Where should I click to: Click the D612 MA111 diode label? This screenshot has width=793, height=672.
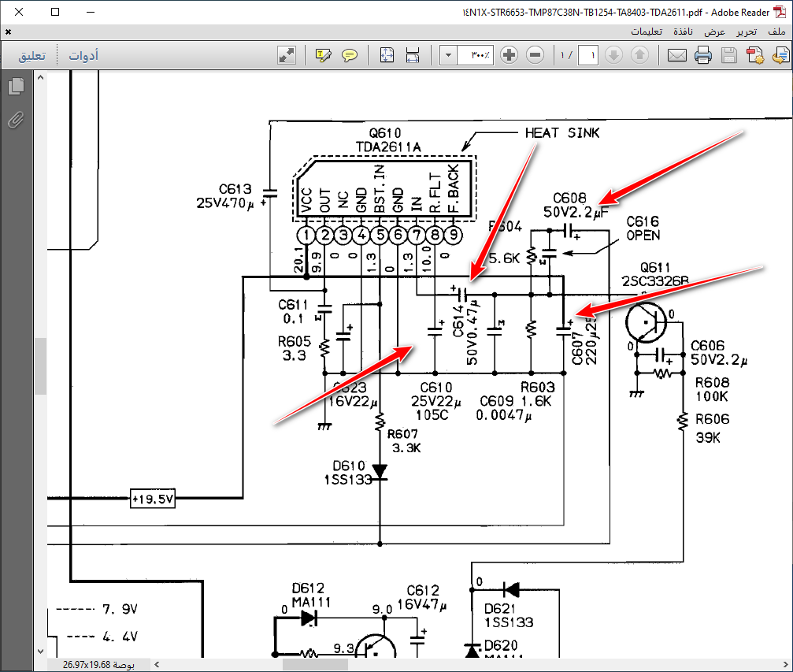tap(310, 596)
